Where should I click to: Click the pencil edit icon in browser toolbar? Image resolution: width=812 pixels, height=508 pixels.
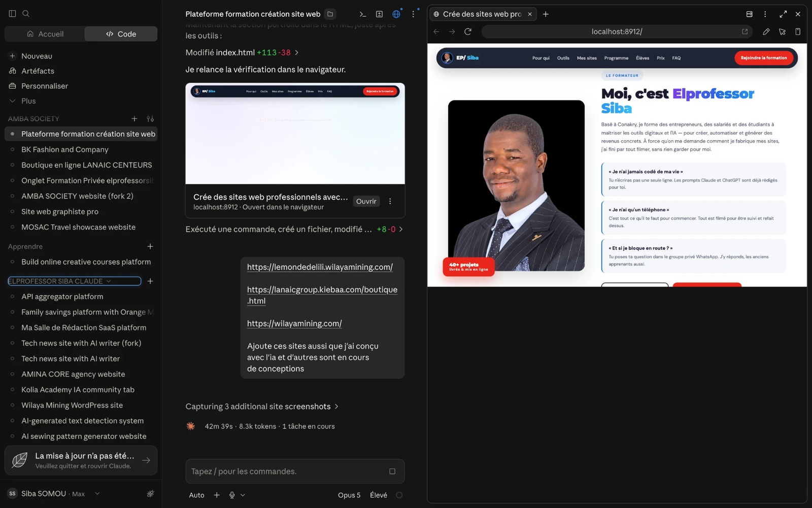click(x=766, y=31)
